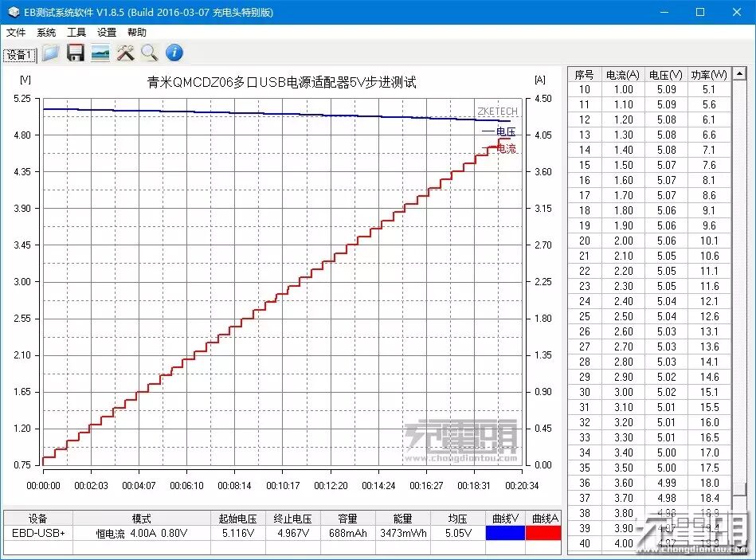Click the chart title 青米QMCDZ06
This screenshot has height=560, width=756.
coord(281,82)
